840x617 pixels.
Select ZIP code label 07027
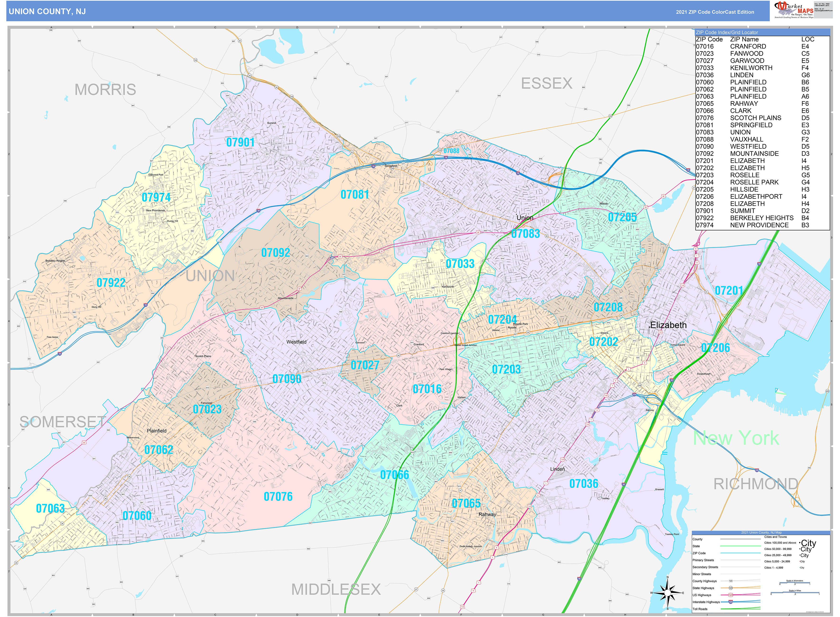365,365
